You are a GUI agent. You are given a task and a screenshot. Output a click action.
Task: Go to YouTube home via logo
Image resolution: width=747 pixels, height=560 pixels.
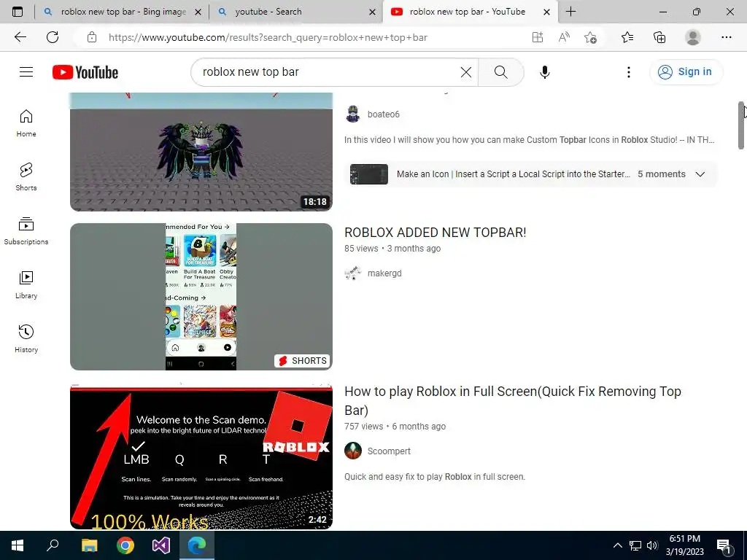pyautogui.click(x=85, y=72)
